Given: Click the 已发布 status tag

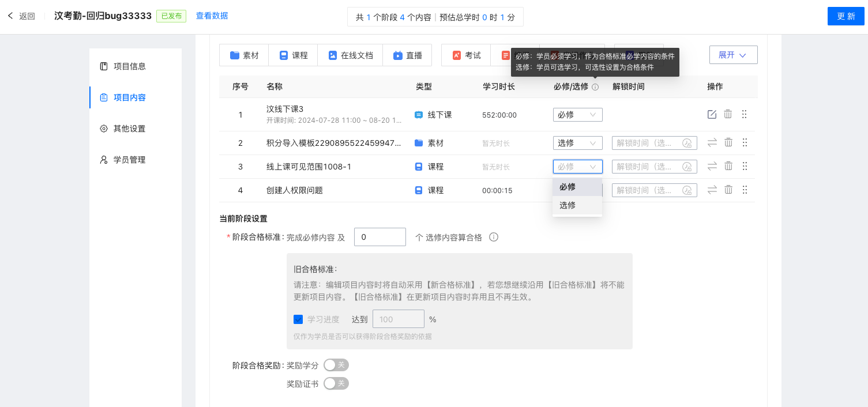Looking at the screenshot, I should tap(171, 16).
